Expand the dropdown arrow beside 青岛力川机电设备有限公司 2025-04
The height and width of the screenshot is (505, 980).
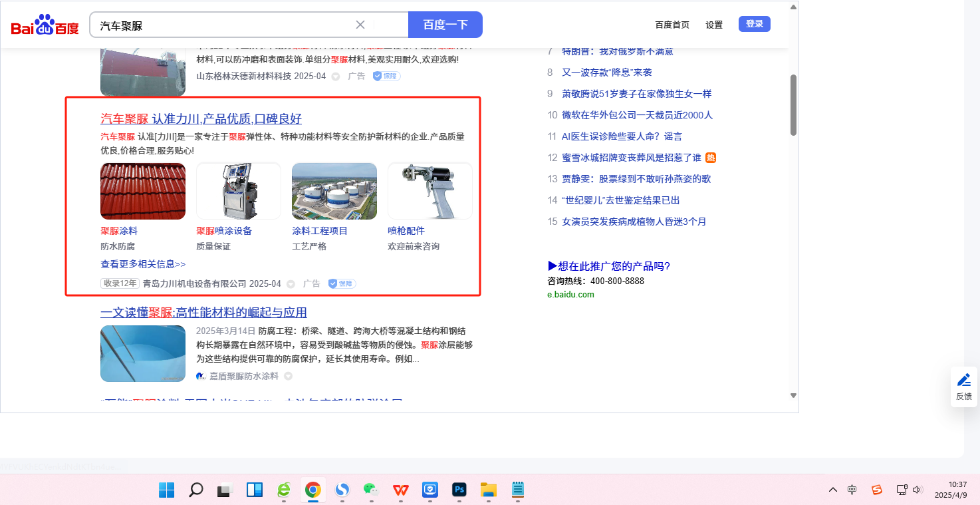291,284
